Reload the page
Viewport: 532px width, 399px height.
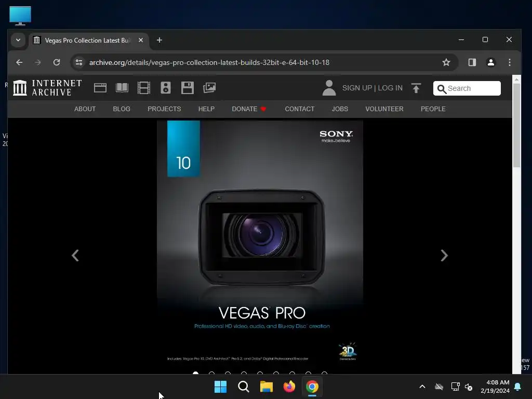57,62
